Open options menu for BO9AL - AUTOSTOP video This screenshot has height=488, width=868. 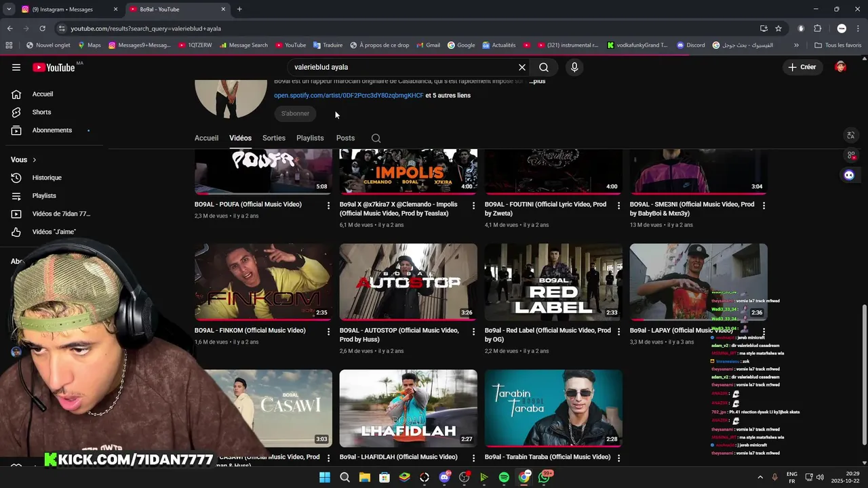pyautogui.click(x=473, y=331)
